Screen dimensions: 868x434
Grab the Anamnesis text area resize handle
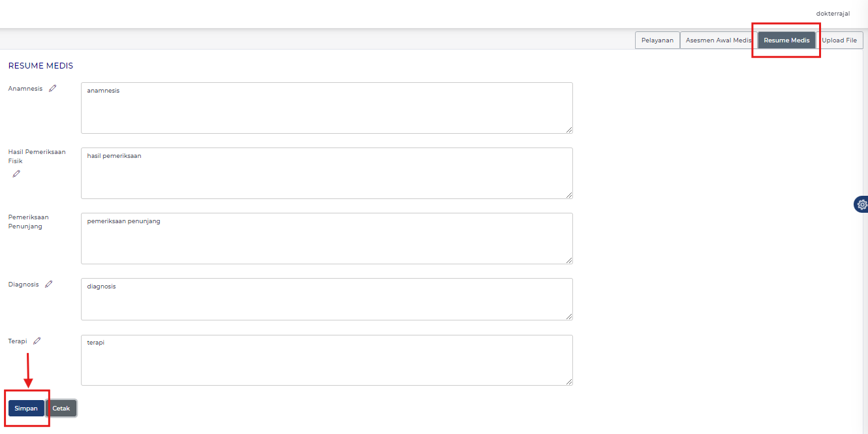point(569,130)
